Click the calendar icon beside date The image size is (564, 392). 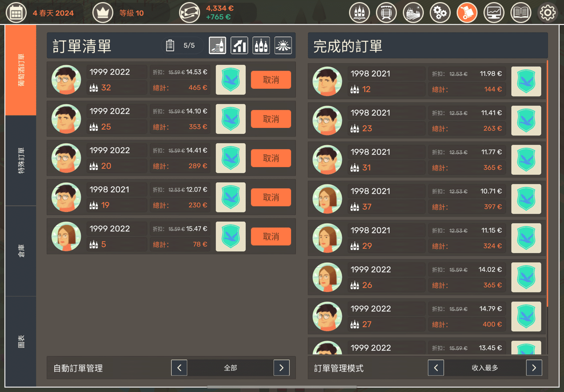click(16, 13)
